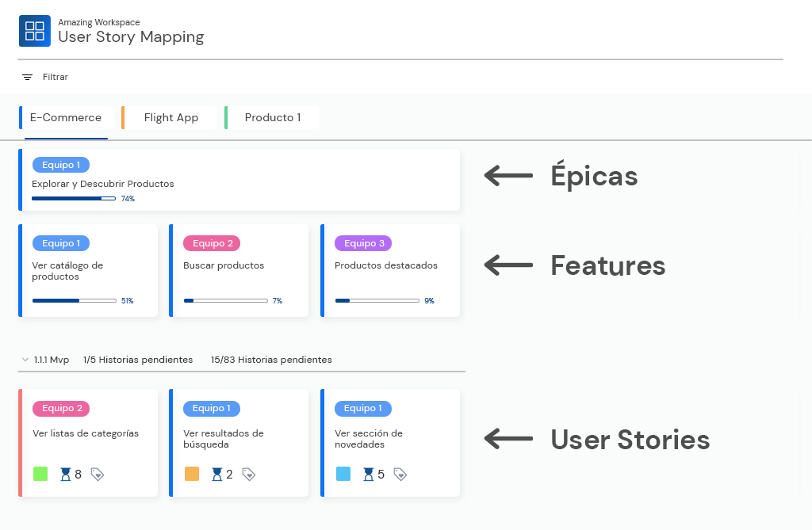Click tag icon on Ver listas de categorías
This screenshot has height=530, width=812.
tap(98, 474)
